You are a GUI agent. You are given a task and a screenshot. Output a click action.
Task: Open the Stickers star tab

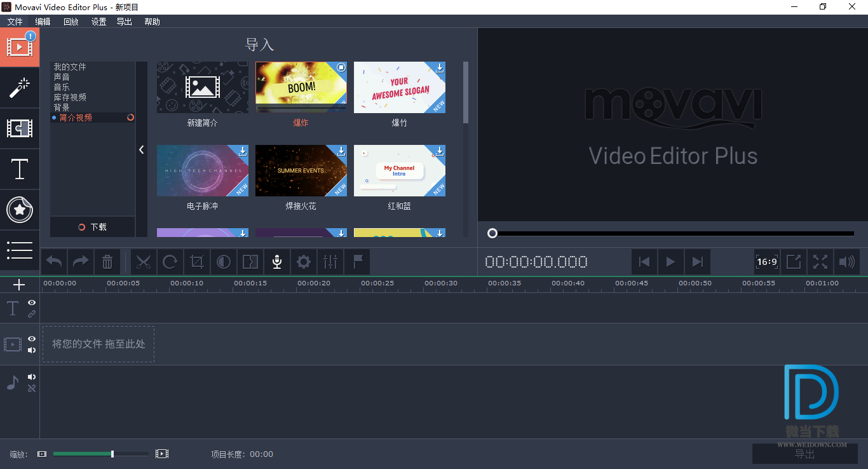click(20, 210)
